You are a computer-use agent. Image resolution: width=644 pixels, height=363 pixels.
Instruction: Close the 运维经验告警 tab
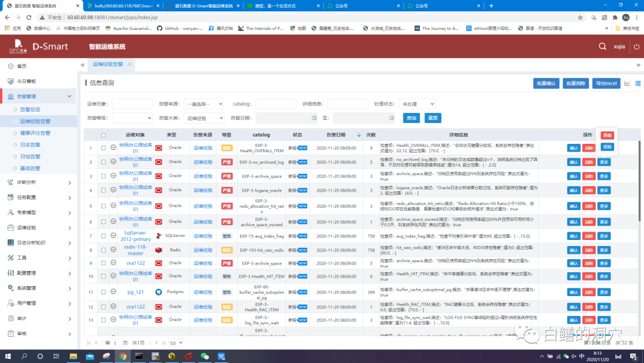tap(129, 64)
